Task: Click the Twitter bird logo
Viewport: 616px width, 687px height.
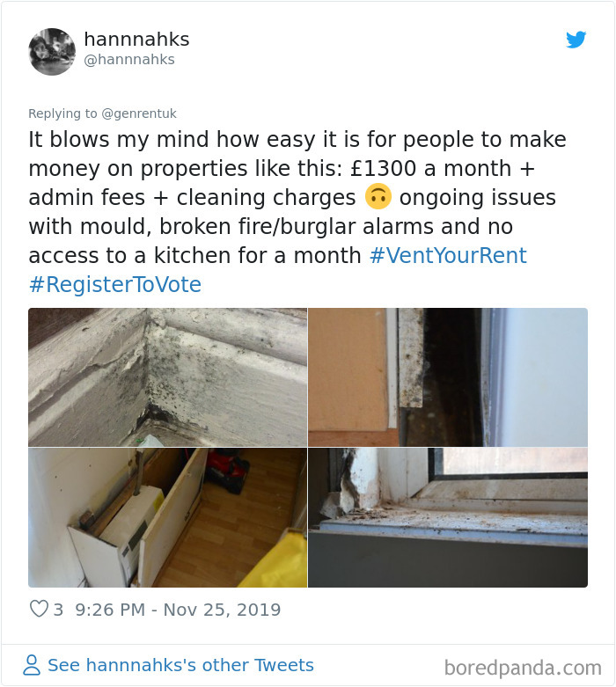Action: click(576, 40)
